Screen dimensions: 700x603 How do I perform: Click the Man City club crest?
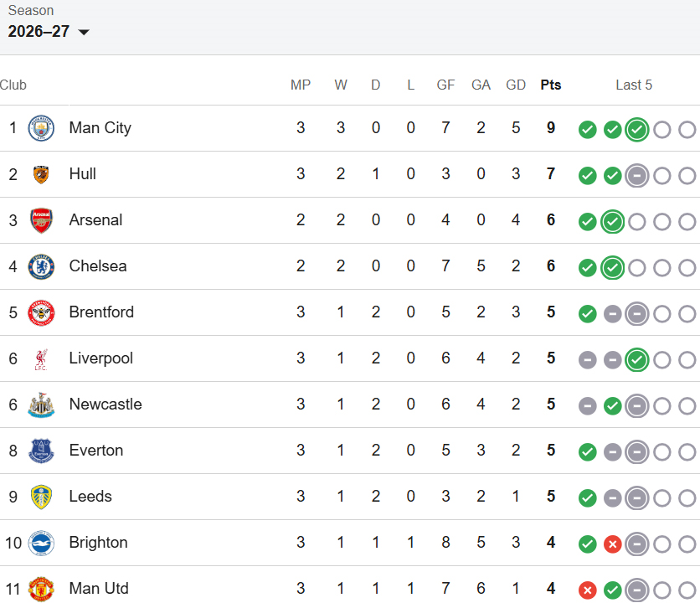tap(41, 128)
